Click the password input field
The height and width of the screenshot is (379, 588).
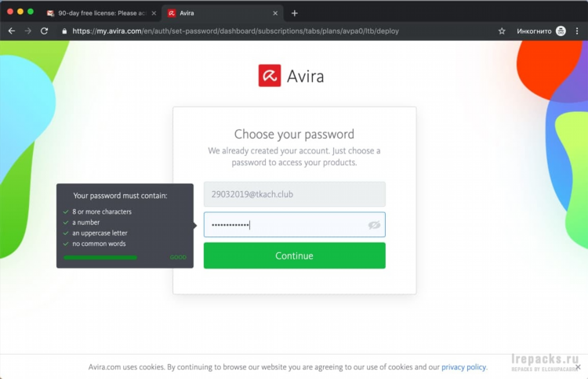294,225
